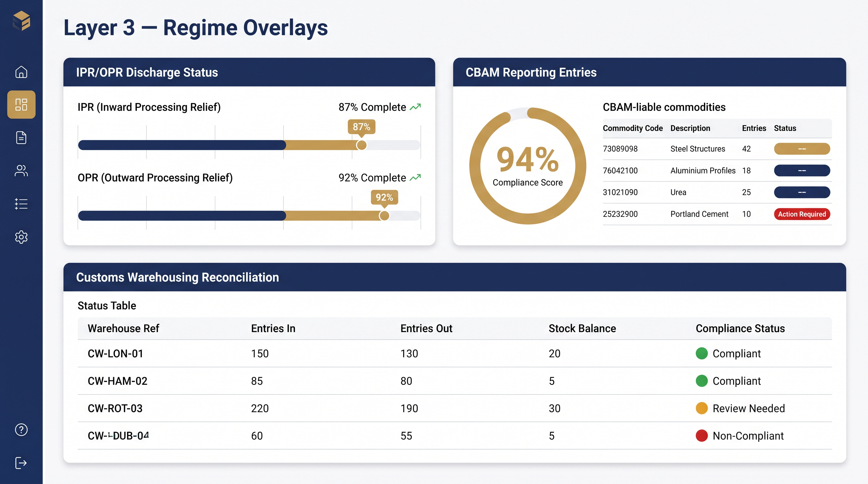The height and width of the screenshot is (484, 868).
Task: Click Stock Balance value 30 for CW-ROT-03
Action: pos(554,408)
